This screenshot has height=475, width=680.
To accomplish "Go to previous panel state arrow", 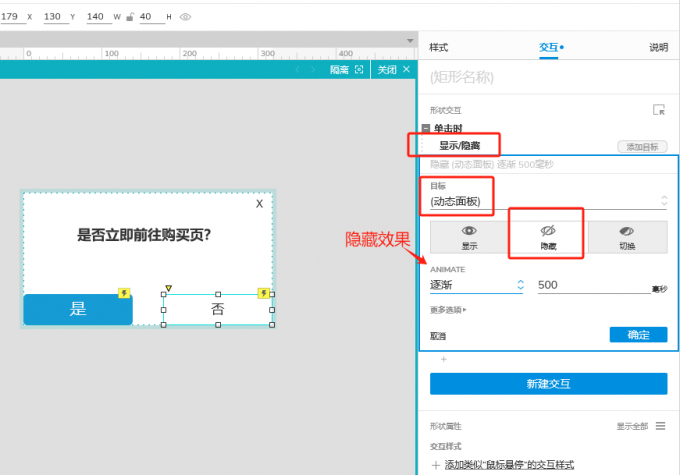I will pos(298,70).
